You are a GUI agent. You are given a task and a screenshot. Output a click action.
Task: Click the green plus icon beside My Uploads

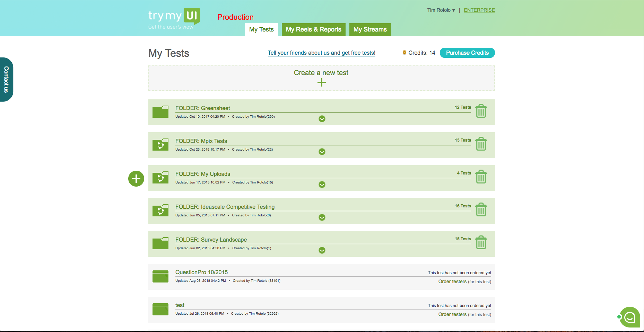point(136,179)
